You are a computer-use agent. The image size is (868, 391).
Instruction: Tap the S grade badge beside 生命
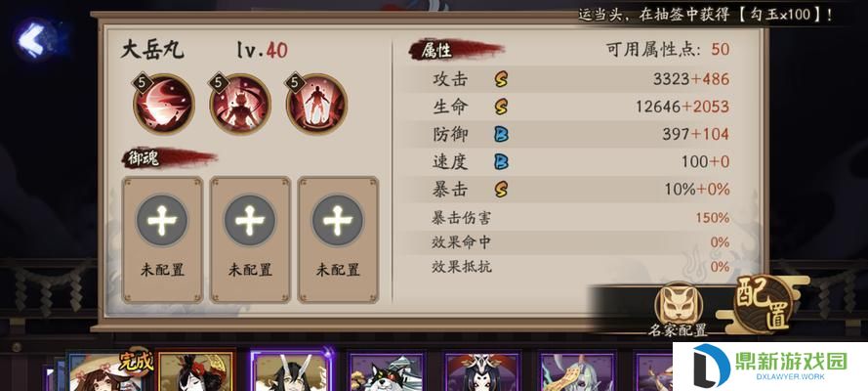(501, 107)
